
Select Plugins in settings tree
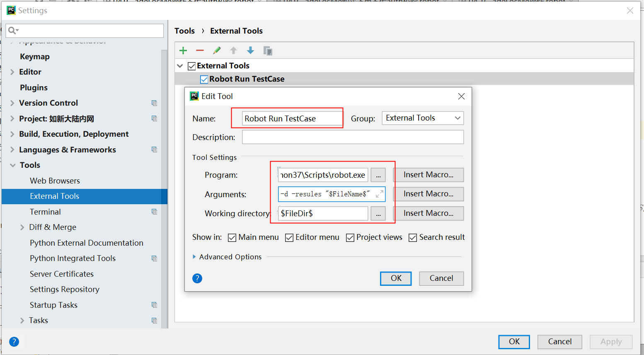coord(34,88)
